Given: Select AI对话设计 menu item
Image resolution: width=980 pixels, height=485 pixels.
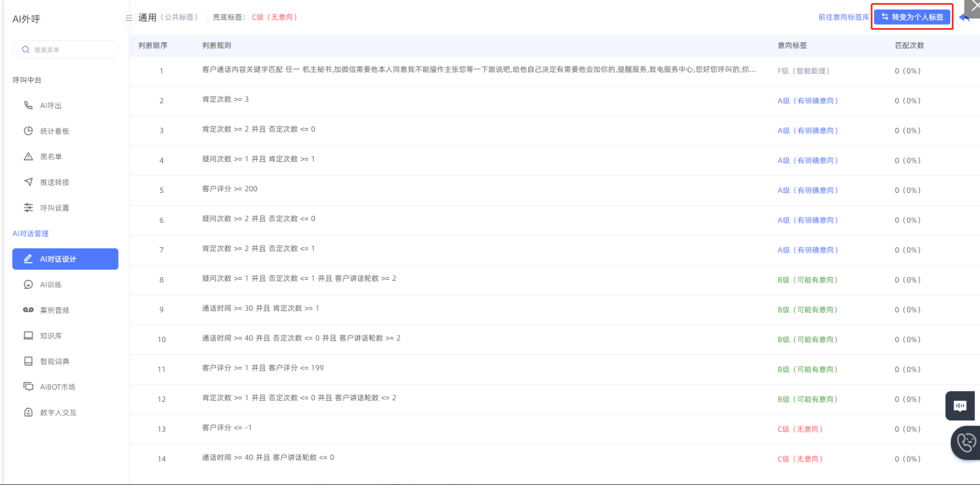Looking at the screenshot, I should pos(65,259).
